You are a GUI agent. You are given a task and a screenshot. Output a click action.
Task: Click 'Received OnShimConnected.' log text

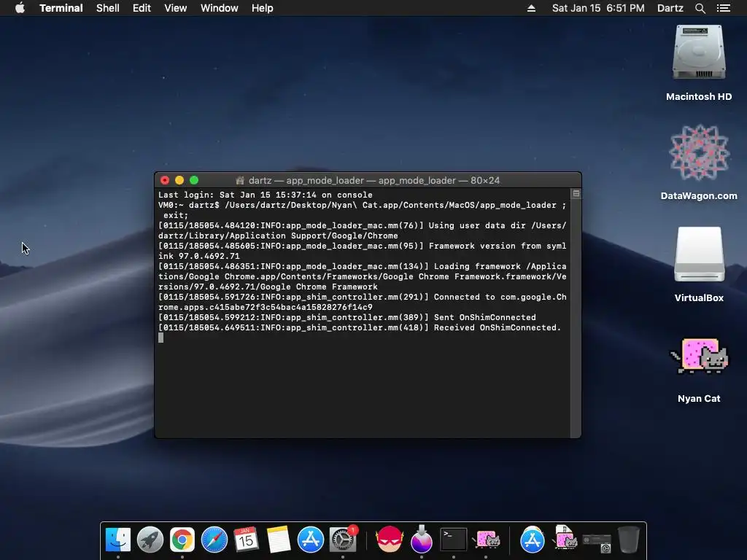click(x=498, y=327)
